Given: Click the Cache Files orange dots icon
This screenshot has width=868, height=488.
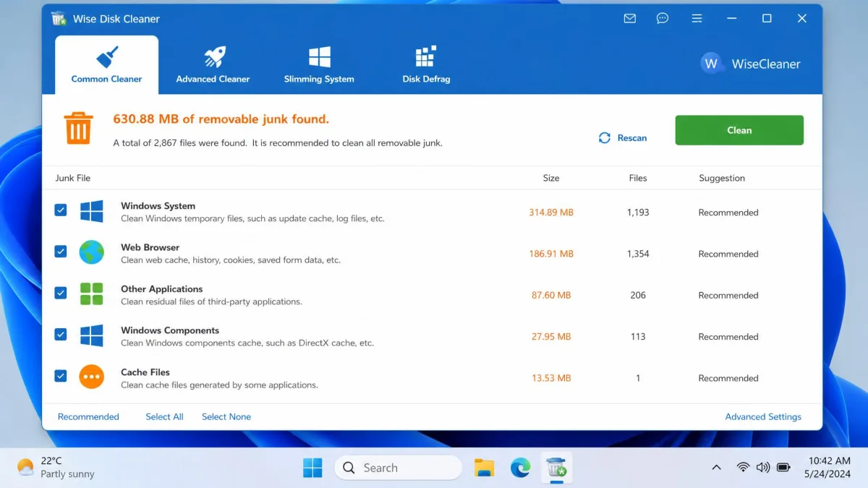Looking at the screenshot, I should (x=92, y=377).
